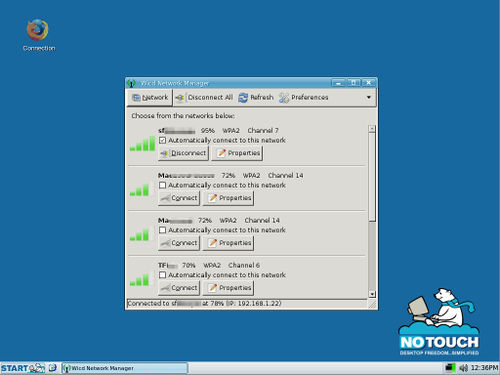Click the network list scrollbar thumb
Screen dimensions: 500x375
point(372,177)
